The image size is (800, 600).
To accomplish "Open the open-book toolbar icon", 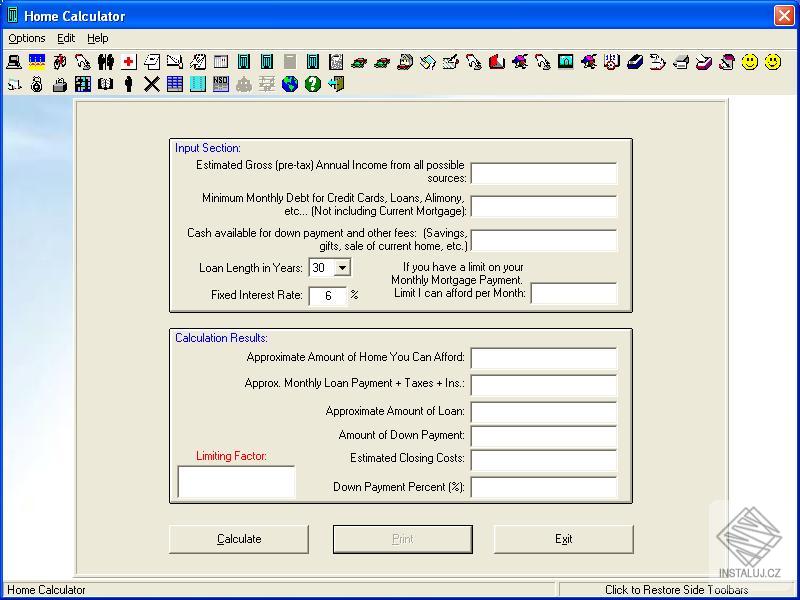I will tap(106, 85).
